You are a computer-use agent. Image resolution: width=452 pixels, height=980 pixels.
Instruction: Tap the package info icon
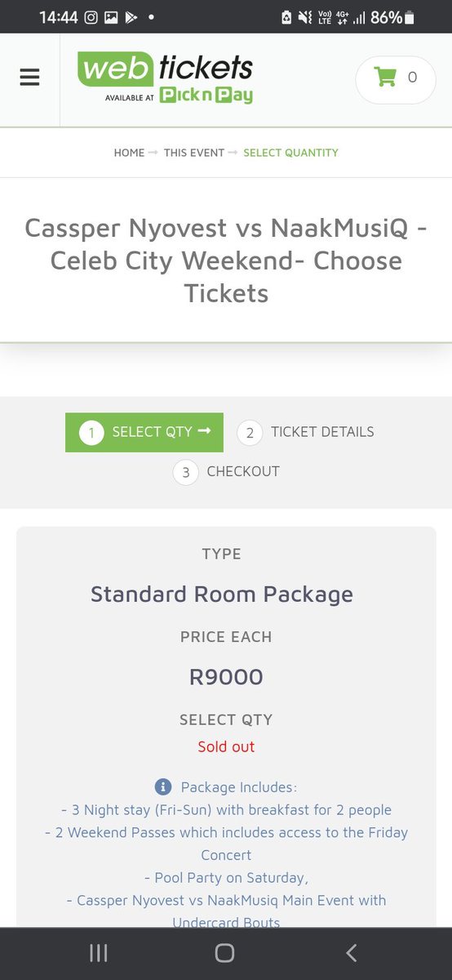point(163,787)
